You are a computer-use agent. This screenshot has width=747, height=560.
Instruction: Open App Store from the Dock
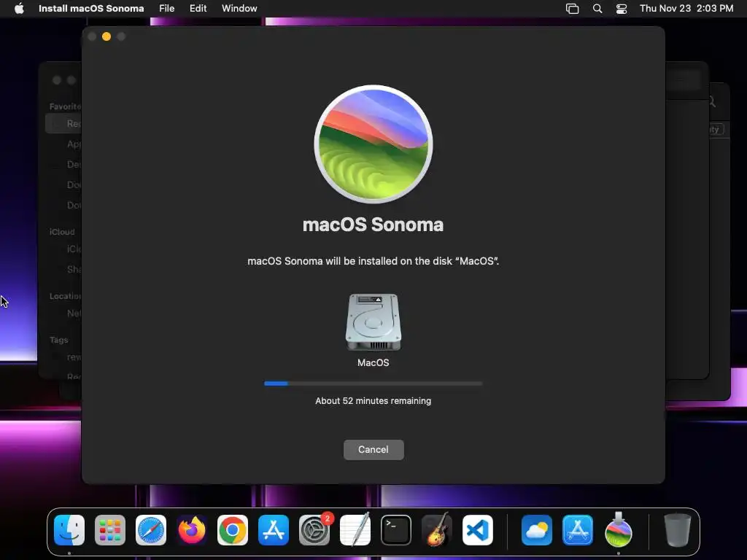pos(274,530)
